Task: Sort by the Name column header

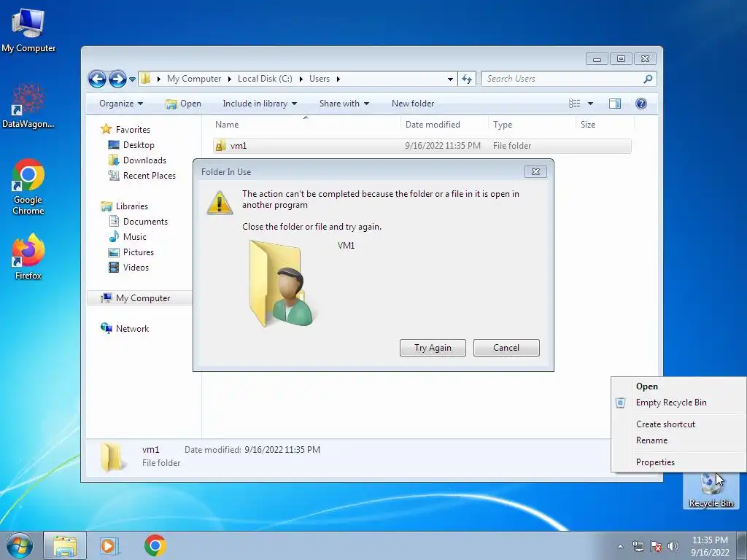Action: [306, 124]
